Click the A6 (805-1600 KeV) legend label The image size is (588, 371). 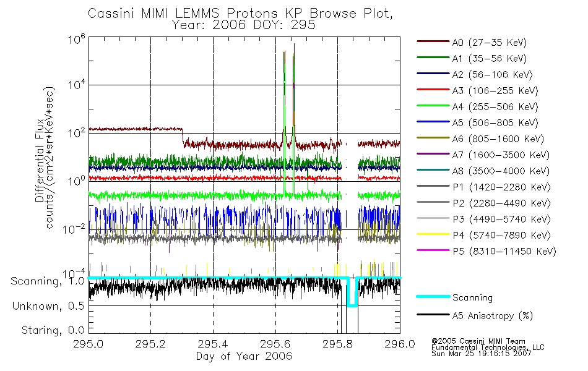click(x=498, y=139)
